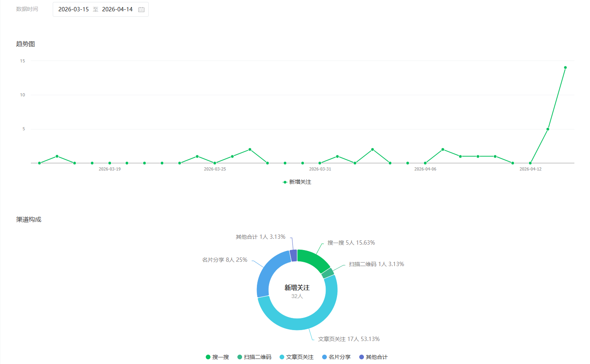Click the 搜一搜 5人 15.63% label
This screenshot has width=590, height=364.
(x=351, y=243)
